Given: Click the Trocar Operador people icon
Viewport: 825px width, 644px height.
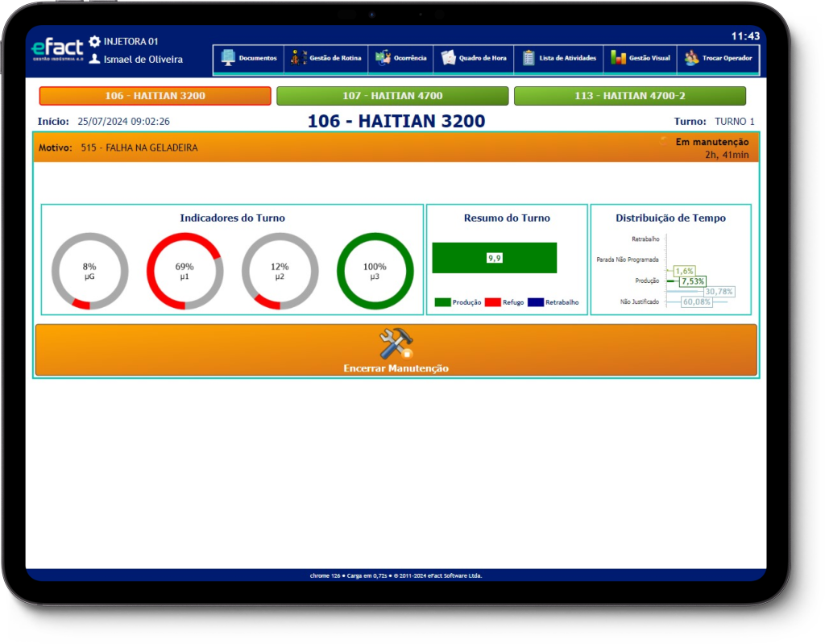Looking at the screenshot, I should pos(691,58).
